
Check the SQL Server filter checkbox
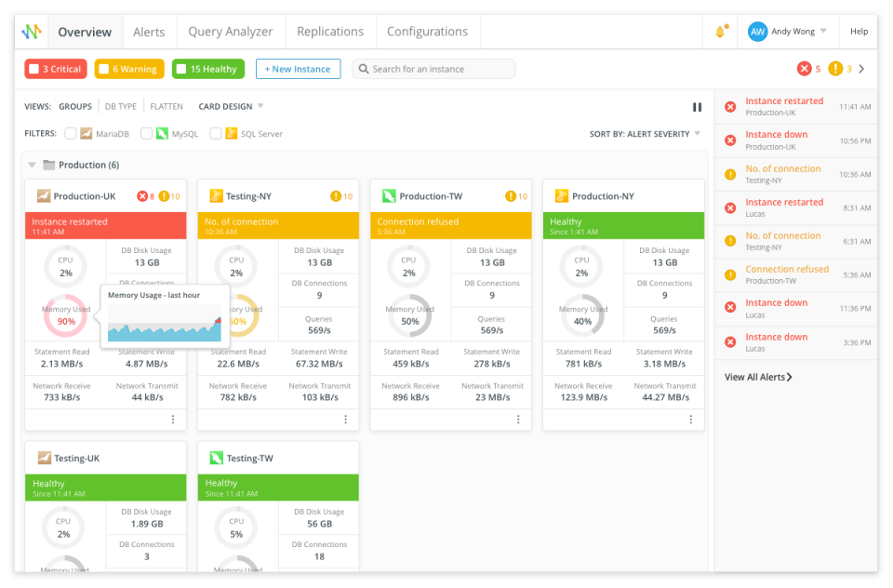pos(217,133)
